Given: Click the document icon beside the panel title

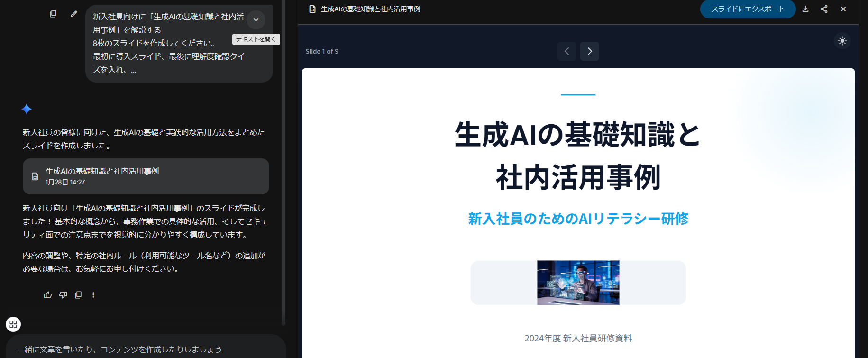Looking at the screenshot, I should point(312,9).
